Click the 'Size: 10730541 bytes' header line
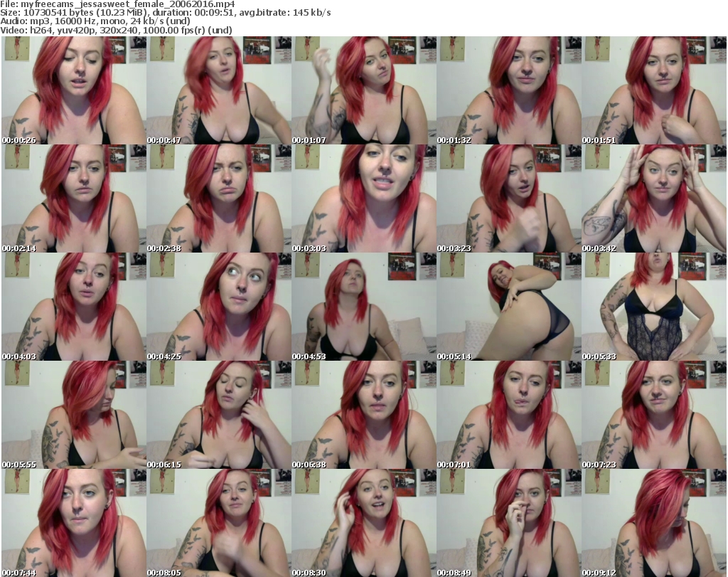 165,13
